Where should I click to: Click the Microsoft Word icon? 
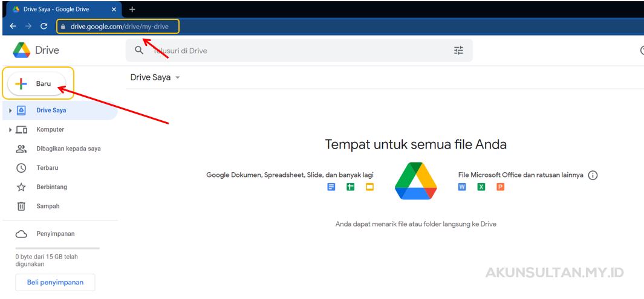(462, 187)
